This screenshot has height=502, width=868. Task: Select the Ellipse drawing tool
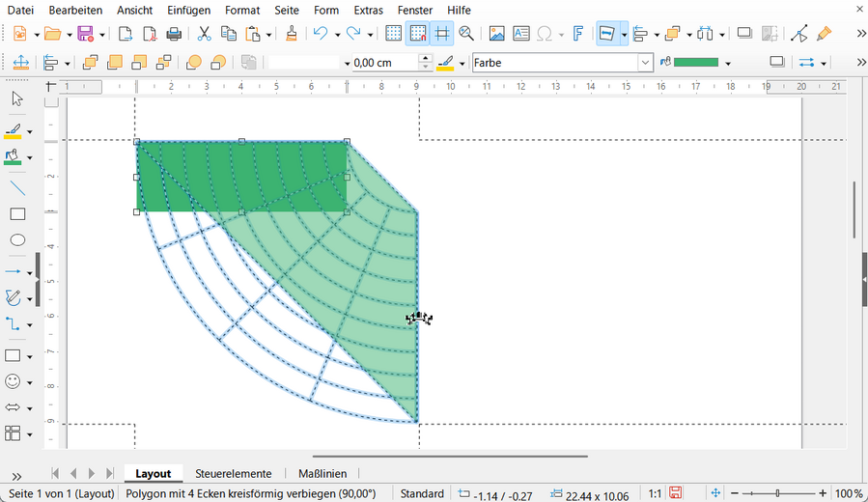(x=17, y=240)
